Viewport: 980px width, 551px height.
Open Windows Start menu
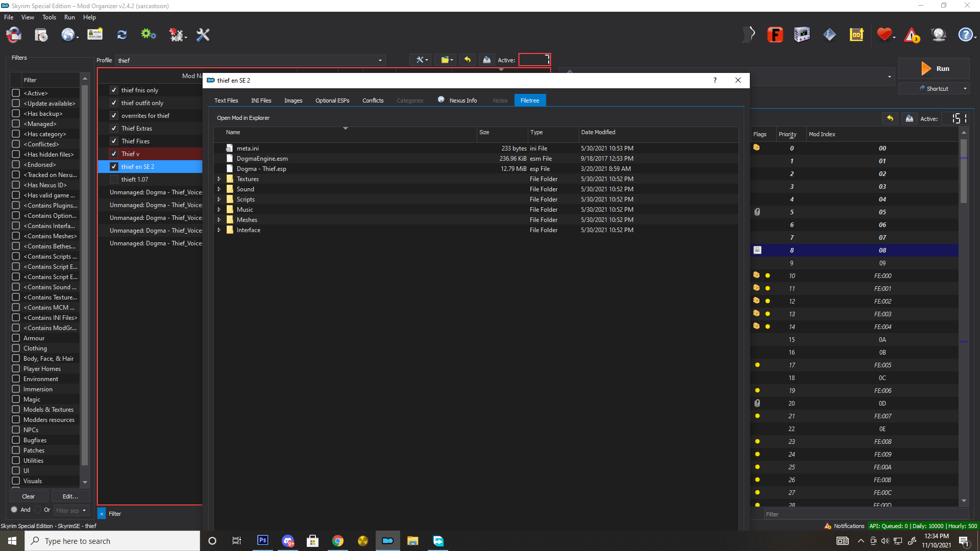coord(12,541)
